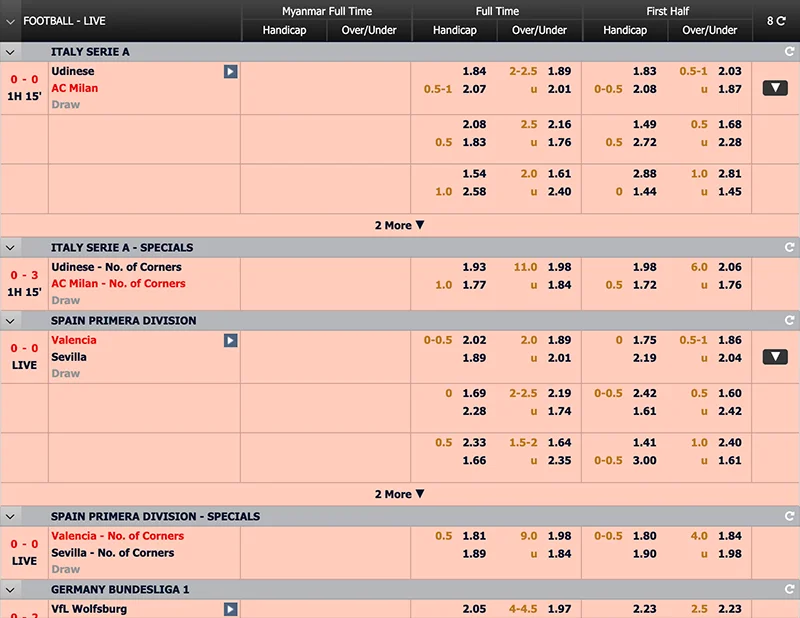Click the auto-refresh countdown in the header

click(x=776, y=21)
